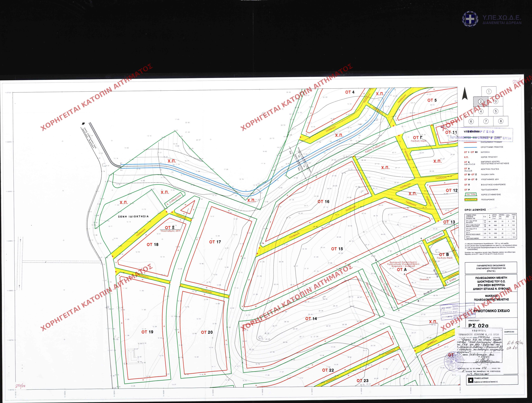Select the hatched sheet 2 index cell
The image size is (532, 403).
tap(480, 101)
